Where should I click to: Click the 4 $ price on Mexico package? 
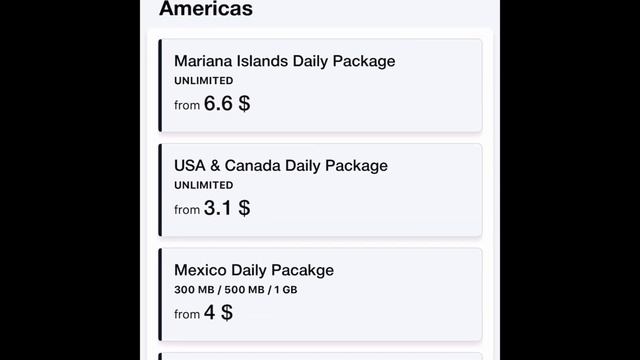pos(218,312)
